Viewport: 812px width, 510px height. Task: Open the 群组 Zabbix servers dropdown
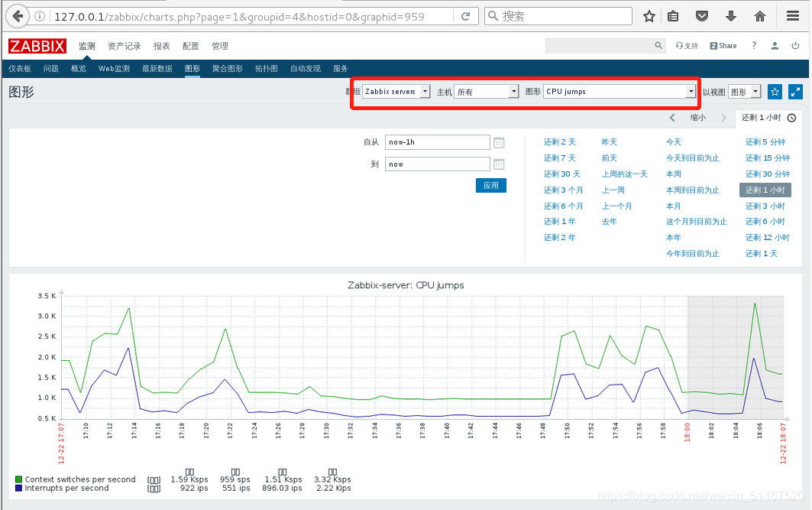pyautogui.click(x=396, y=92)
